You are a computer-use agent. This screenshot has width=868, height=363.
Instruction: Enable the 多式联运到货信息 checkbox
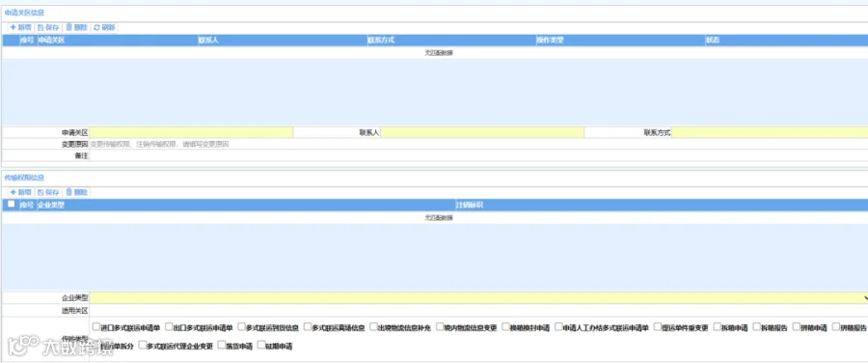[x=241, y=327]
